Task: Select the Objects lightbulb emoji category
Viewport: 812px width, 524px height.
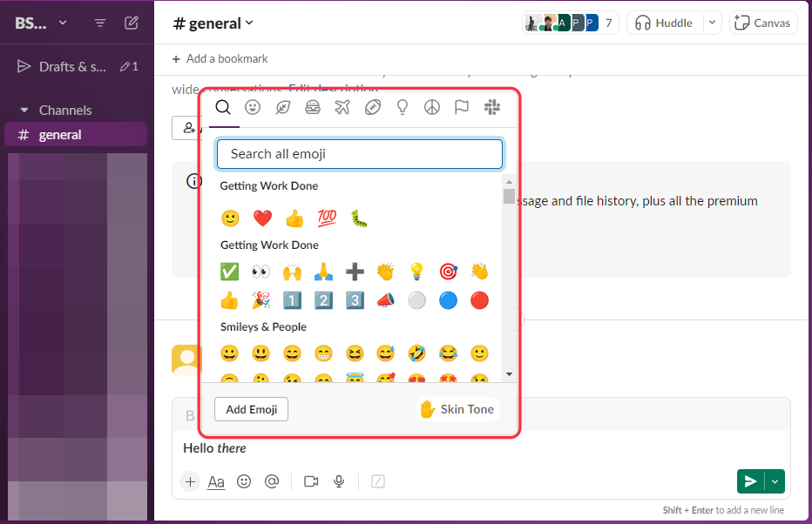Action: click(402, 107)
